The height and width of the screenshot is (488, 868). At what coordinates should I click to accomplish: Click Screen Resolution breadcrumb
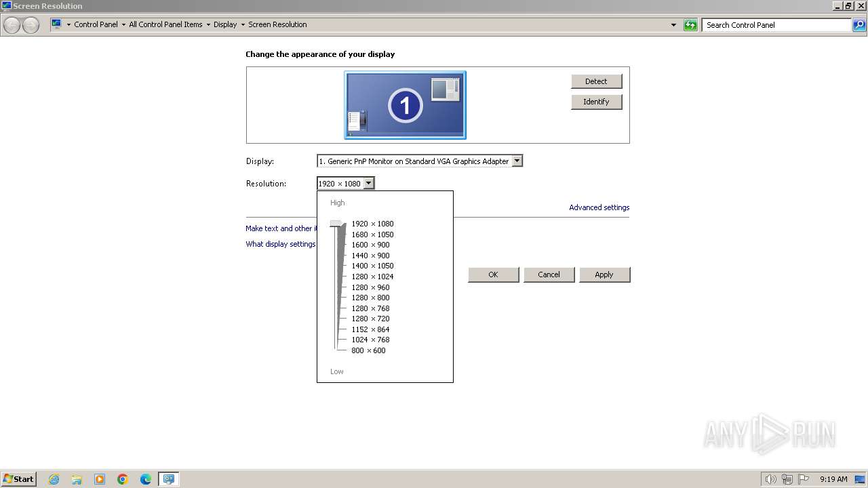coord(277,24)
